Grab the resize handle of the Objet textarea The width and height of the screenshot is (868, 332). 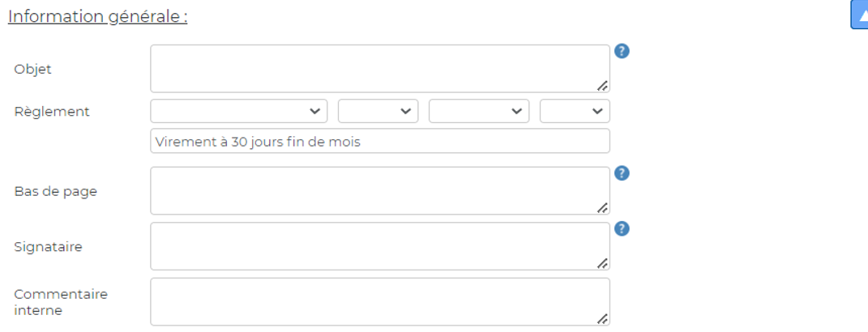(602, 85)
